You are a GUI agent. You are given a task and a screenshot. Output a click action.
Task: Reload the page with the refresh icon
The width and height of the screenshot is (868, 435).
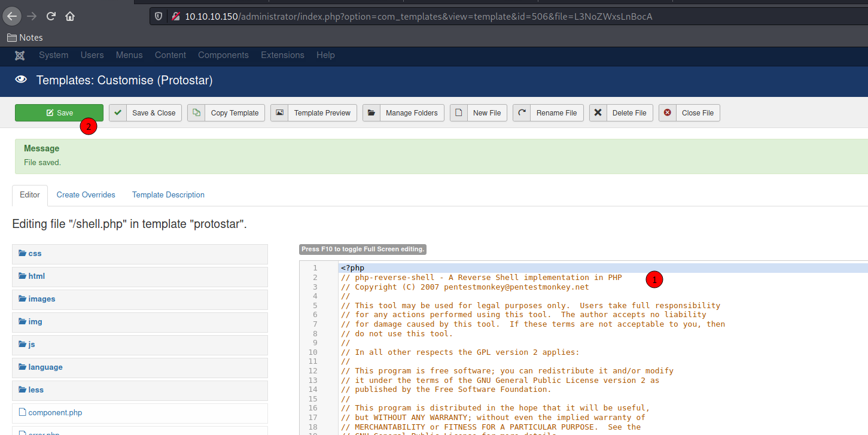click(51, 16)
